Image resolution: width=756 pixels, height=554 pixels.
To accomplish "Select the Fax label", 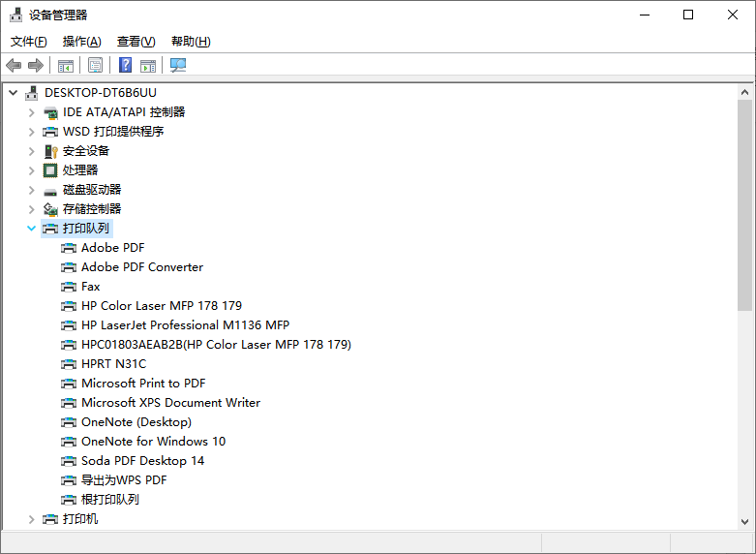I will pos(91,287).
